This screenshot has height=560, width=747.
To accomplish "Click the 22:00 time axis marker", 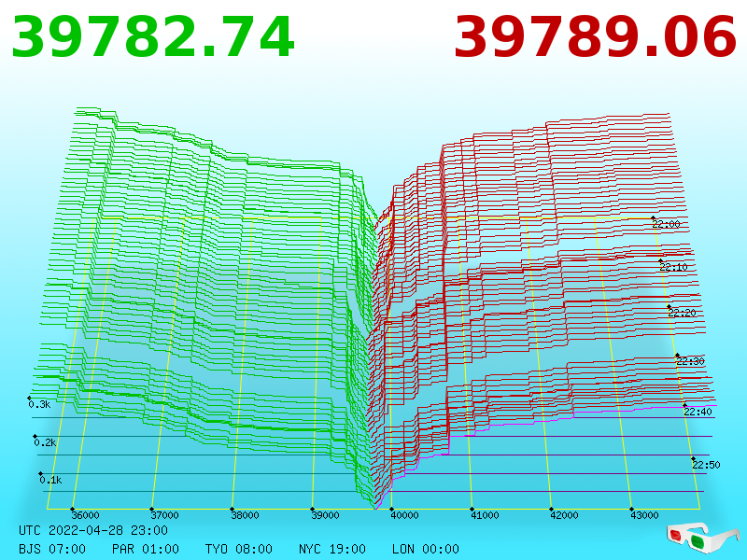I will (x=666, y=224).
